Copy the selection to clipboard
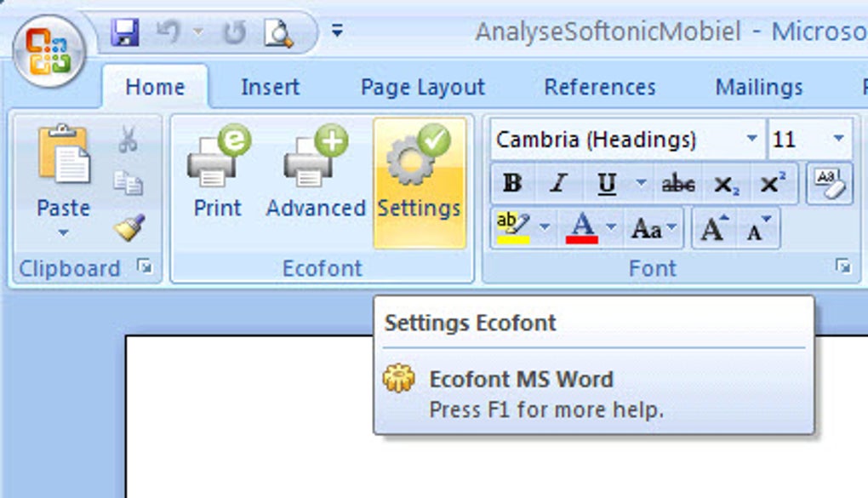868x498 pixels. click(128, 183)
